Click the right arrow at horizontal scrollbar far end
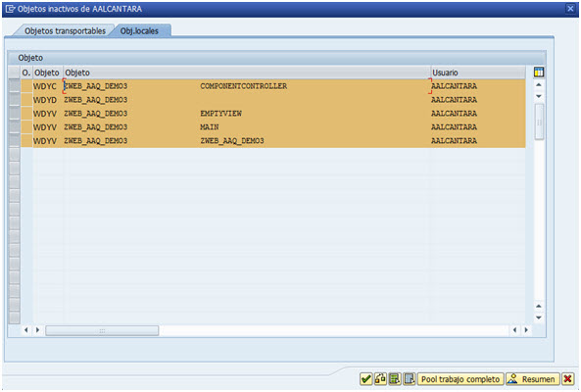 coord(526,329)
